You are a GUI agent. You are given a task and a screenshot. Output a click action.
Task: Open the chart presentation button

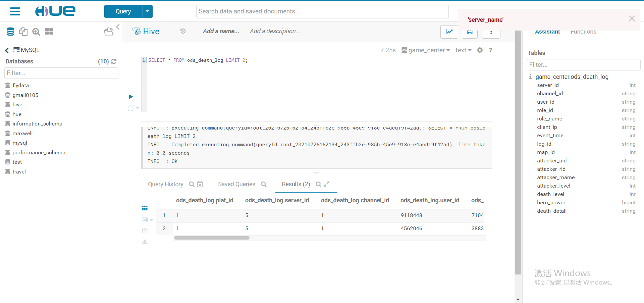[449, 32]
